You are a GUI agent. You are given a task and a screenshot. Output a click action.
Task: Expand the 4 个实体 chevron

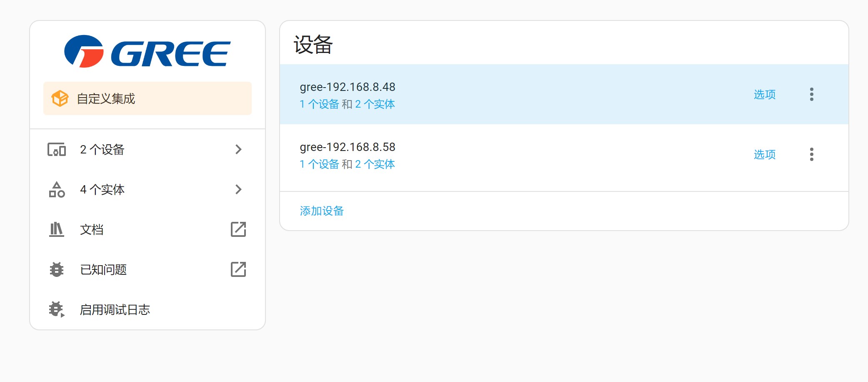tap(238, 189)
